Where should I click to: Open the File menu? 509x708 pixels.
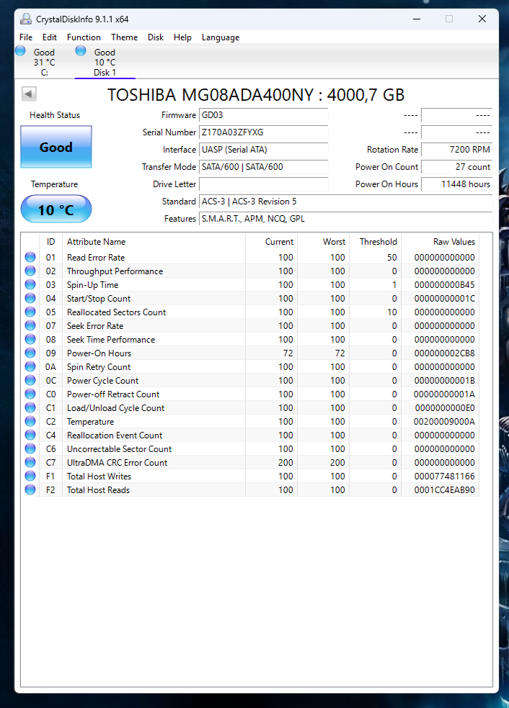tap(26, 37)
